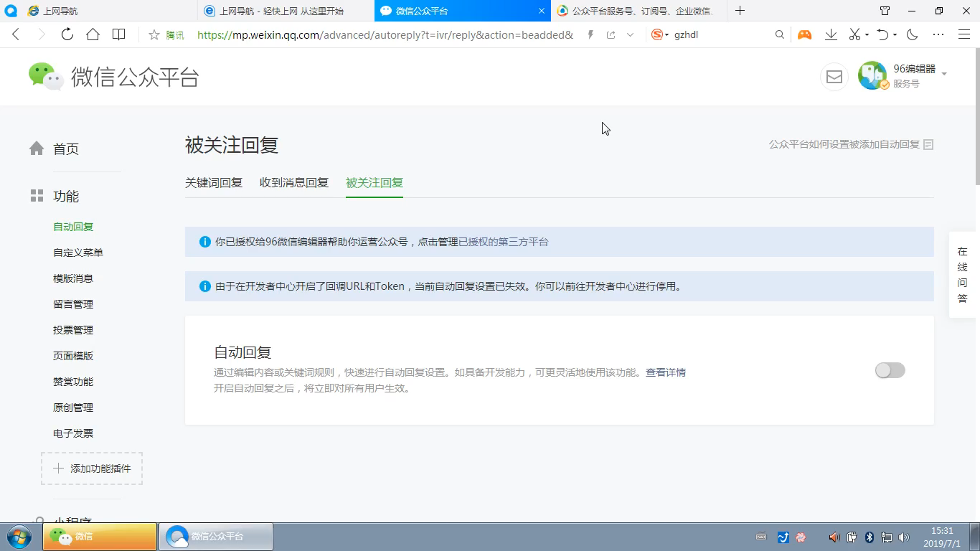Switch to the 收到消息回复 tab
Viewport: 980px width, 551px height.
coord(293,182)
